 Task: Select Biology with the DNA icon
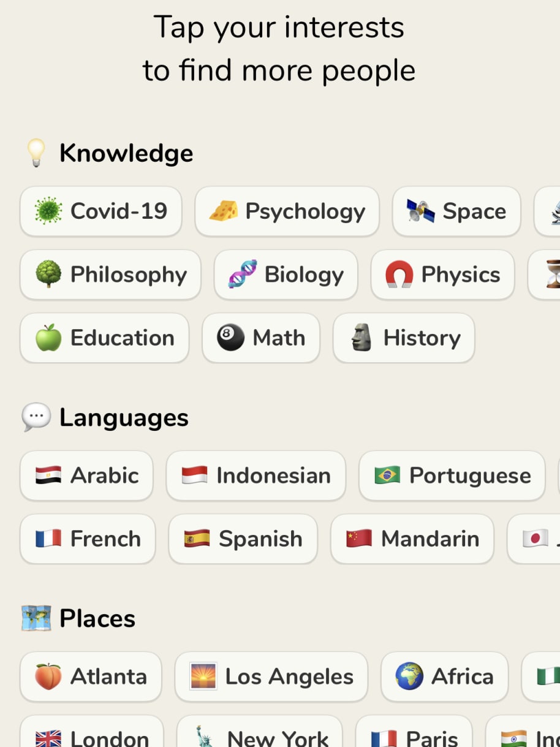click(x=286, y=275)
